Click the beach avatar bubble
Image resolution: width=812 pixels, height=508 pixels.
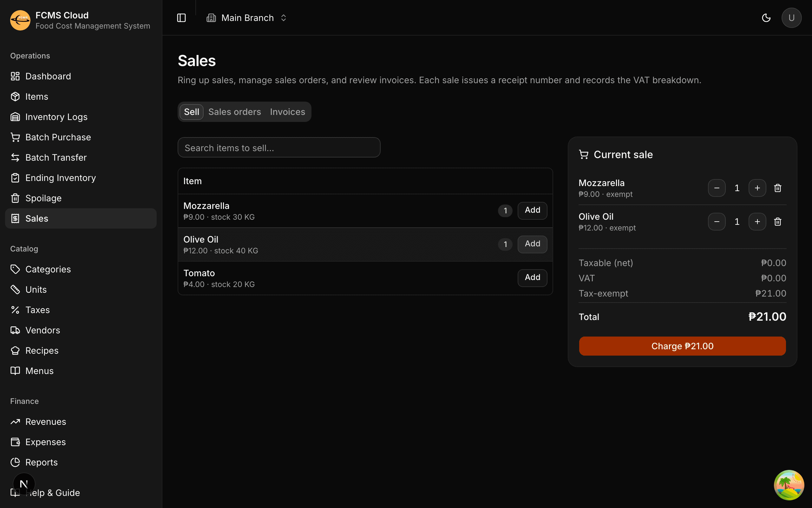(789, 485)
